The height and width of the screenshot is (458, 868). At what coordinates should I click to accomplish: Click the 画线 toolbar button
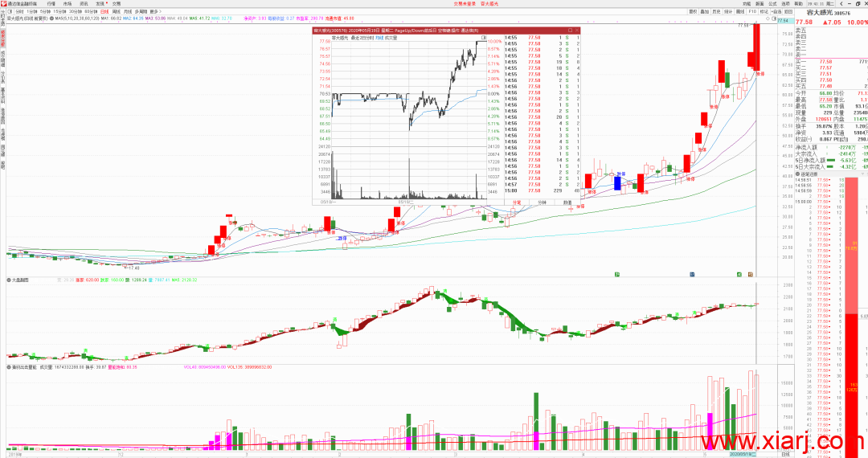click(x=740, y=11)
